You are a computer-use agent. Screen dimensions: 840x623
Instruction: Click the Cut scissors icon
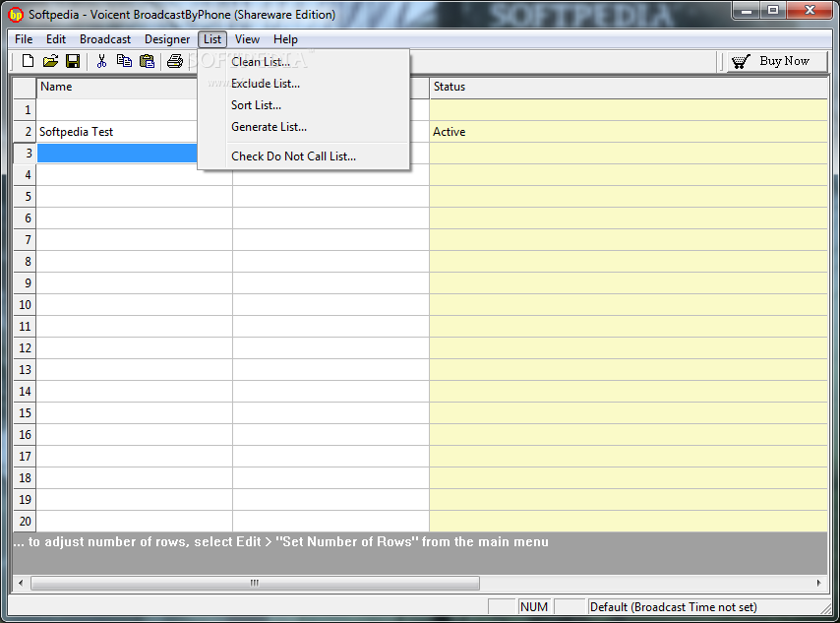pos(101,61)
